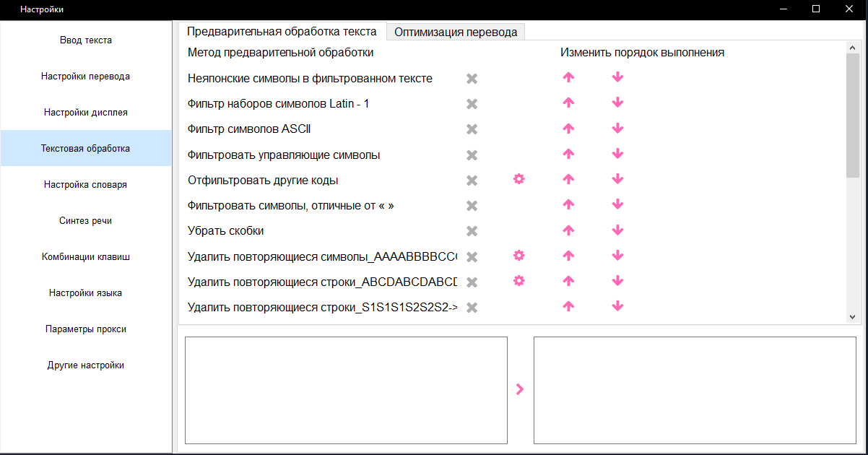Click the filter list scrollbar down arrow
868x455 pixels.
[x=852, y=316]
